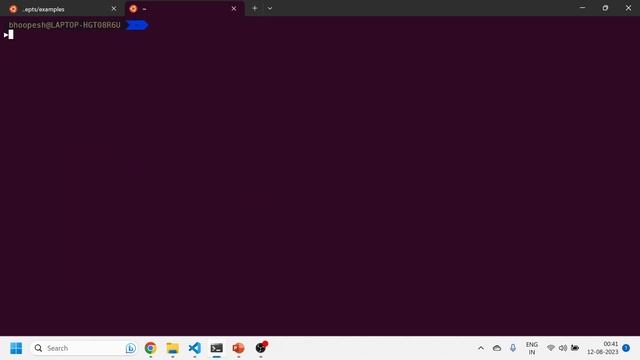
Task: Open the notification badge
Action: pos(626,348)
